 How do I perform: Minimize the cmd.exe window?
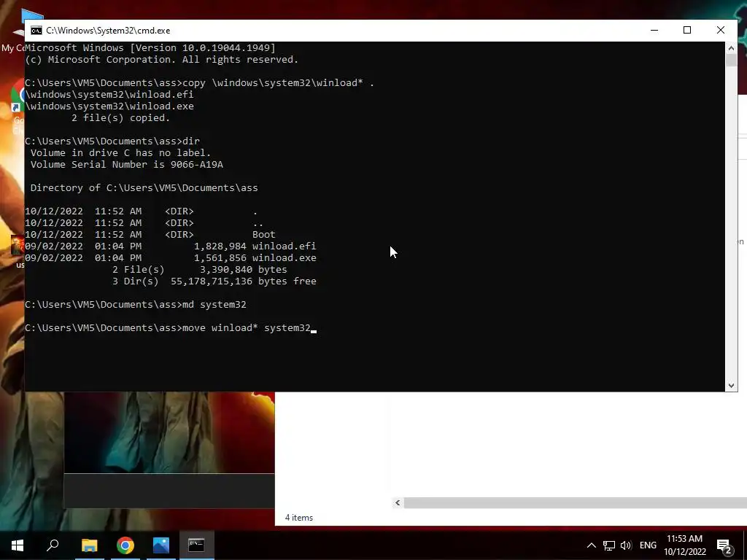click(654, 30)
